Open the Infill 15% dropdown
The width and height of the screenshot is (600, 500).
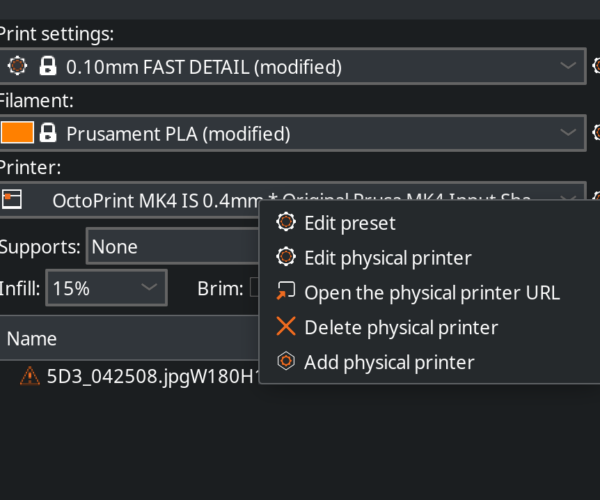tap(106, 288)
